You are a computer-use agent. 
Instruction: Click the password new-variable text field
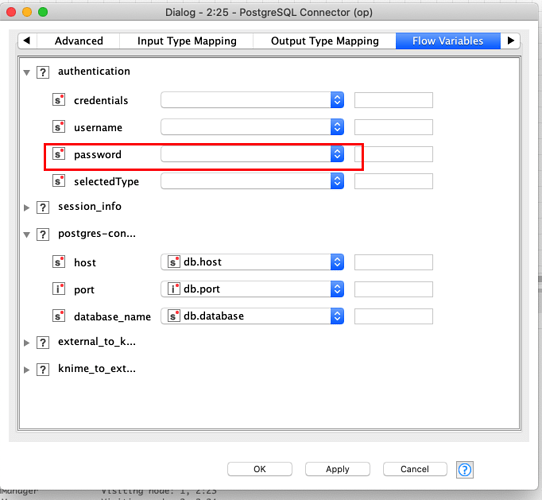click(x=393, y=154)
